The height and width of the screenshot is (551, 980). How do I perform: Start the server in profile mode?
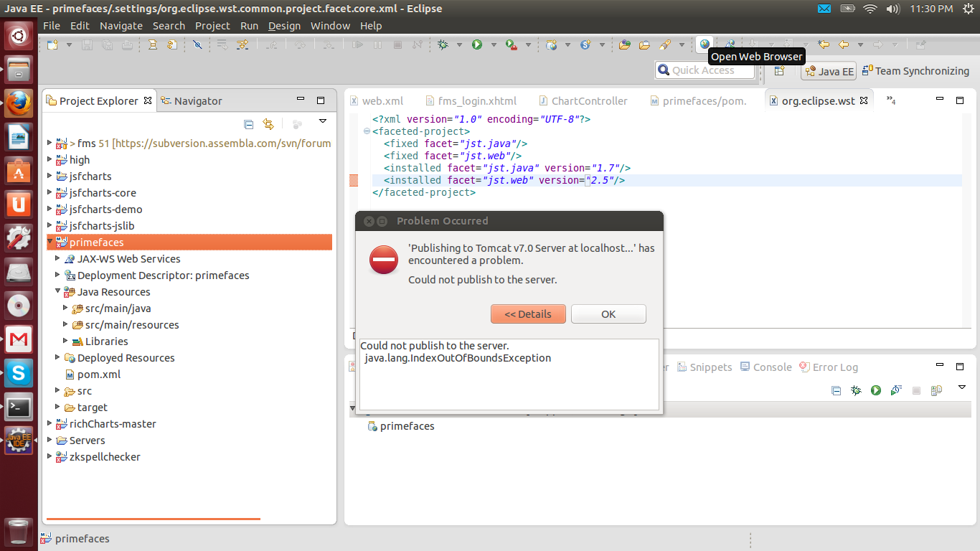[896, 390]
